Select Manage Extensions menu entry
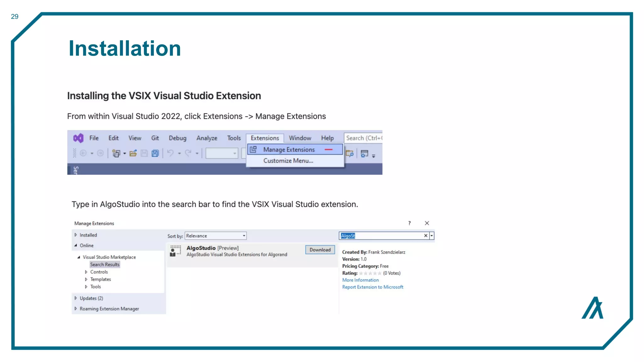This screenshot has height=362, width=644. (x=289, y=150)
